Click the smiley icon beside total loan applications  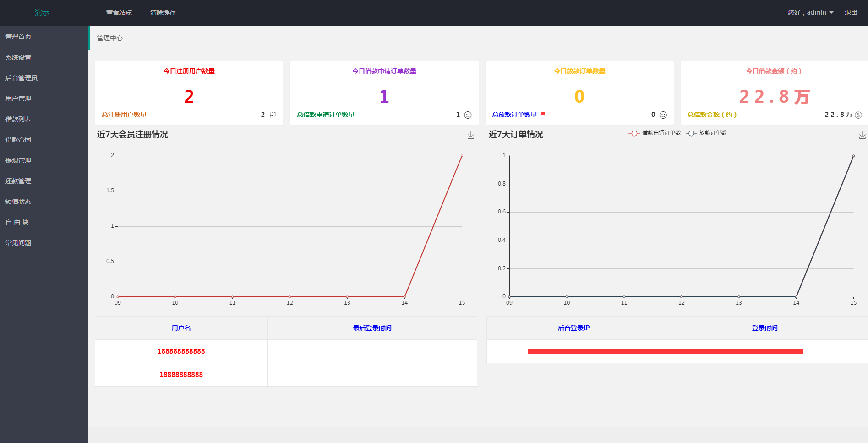tap(468, 115)
